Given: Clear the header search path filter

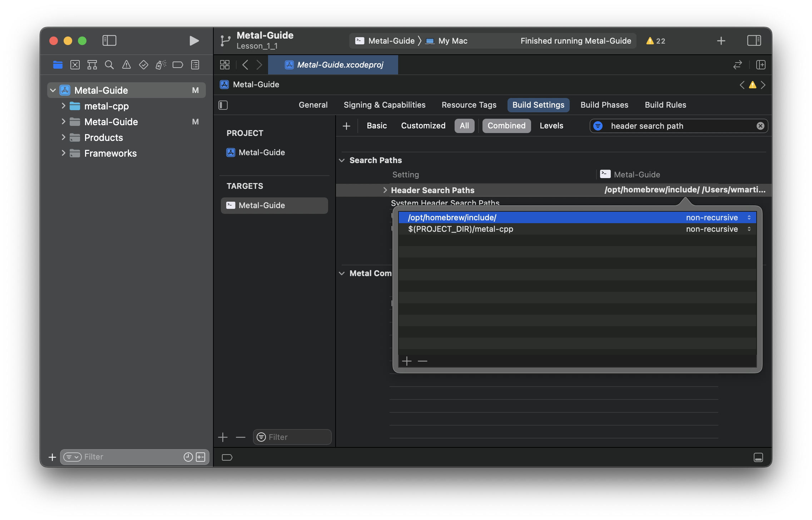Looking at the screenshot, I should coord(760,126).
